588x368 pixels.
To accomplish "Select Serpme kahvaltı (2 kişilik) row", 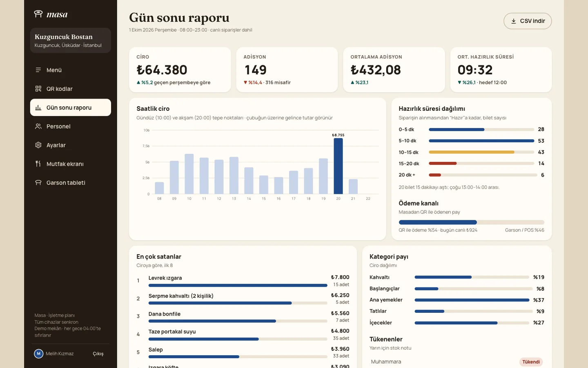I will pos(243,299).
